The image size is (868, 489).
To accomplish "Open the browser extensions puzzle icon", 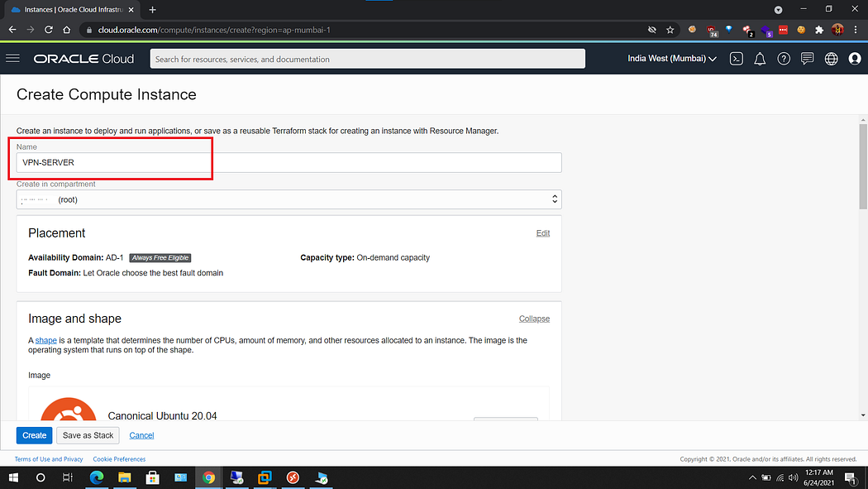I will (x=818, y=28).
